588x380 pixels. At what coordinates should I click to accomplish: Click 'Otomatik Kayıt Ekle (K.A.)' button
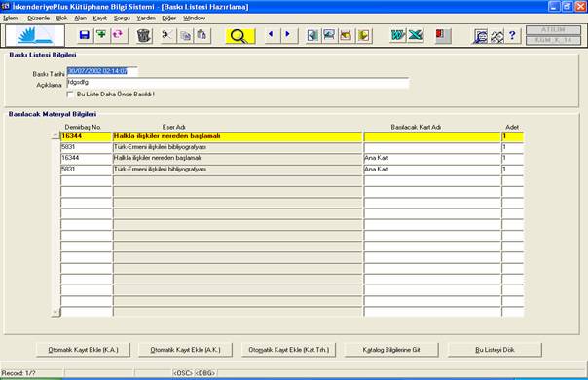(x=84, y=350)
